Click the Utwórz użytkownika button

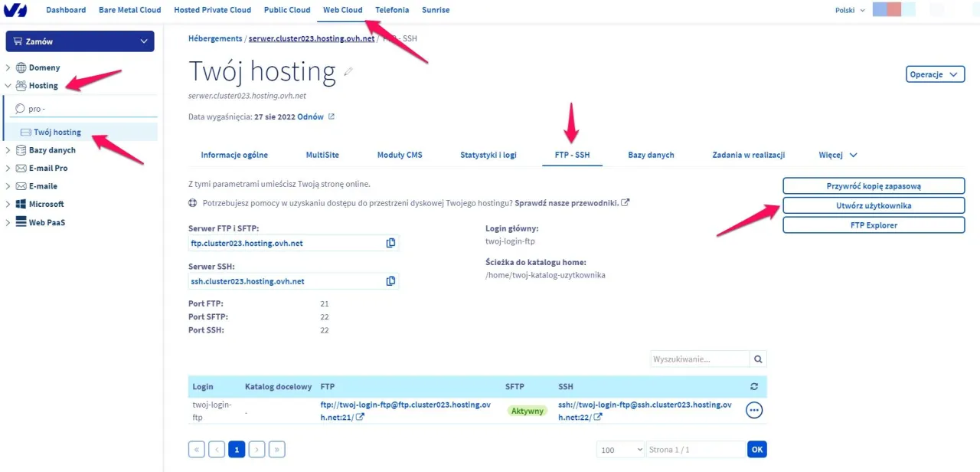point(873,205)
